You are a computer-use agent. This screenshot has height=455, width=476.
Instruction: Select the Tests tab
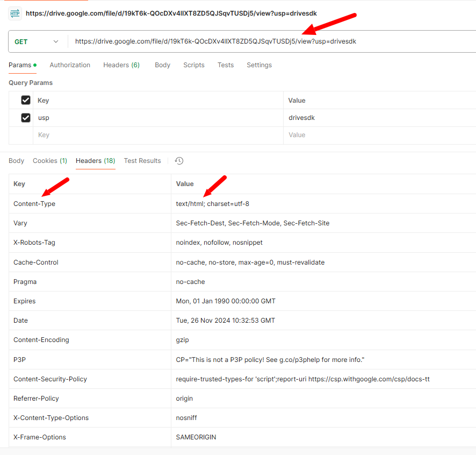[226, 65]
